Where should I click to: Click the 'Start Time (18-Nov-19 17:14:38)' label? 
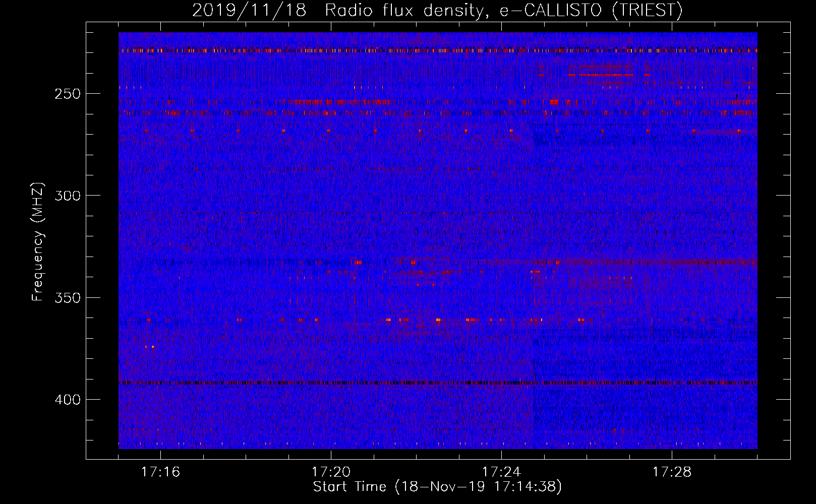pyautogui.click(x=437, y=487)
